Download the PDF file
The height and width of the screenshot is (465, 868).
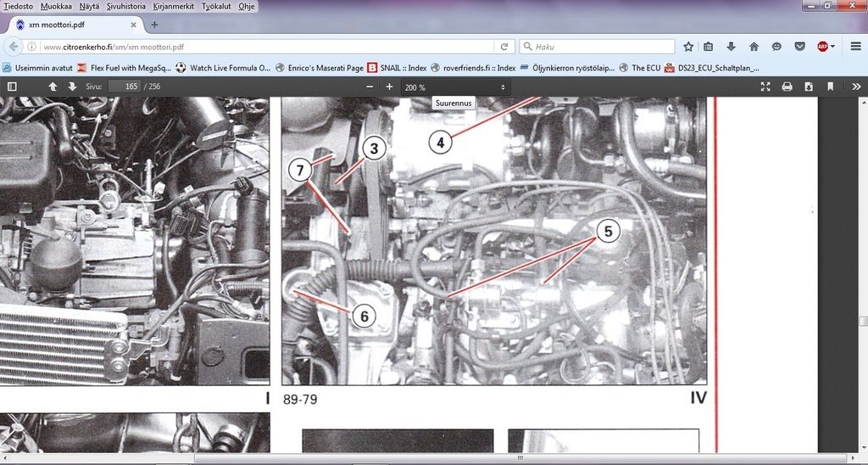click(x=809, y=87)
